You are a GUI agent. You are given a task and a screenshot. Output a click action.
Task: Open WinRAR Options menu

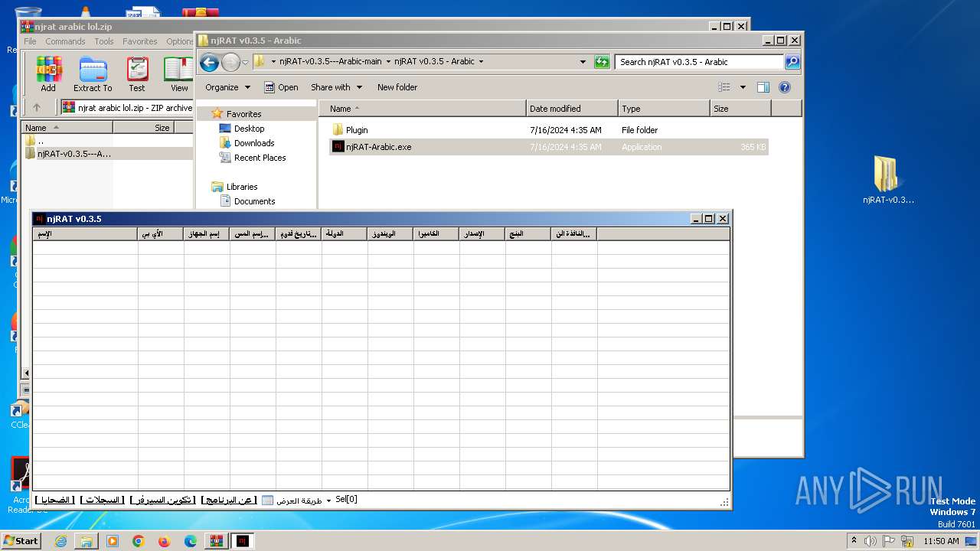point(180,41)
